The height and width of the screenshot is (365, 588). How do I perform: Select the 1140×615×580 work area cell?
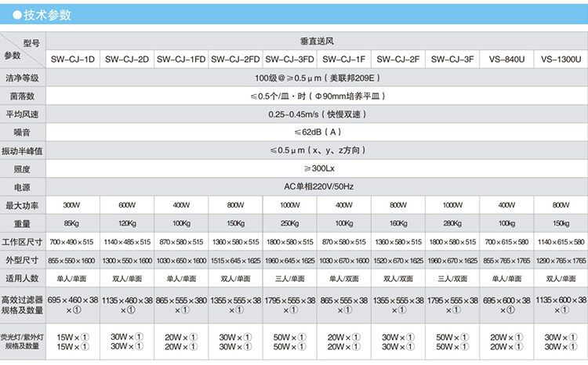click(561, 242)
